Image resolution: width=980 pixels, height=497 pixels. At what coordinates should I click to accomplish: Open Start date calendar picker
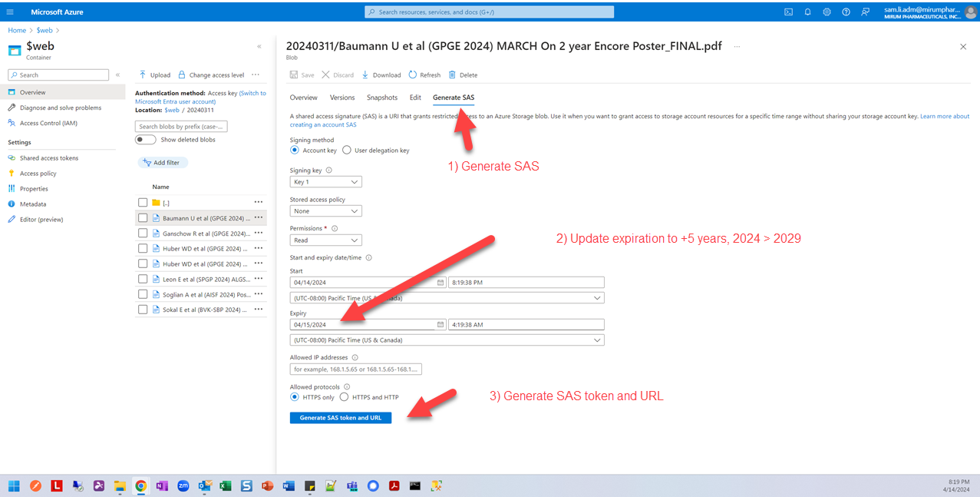pos(441,282)
